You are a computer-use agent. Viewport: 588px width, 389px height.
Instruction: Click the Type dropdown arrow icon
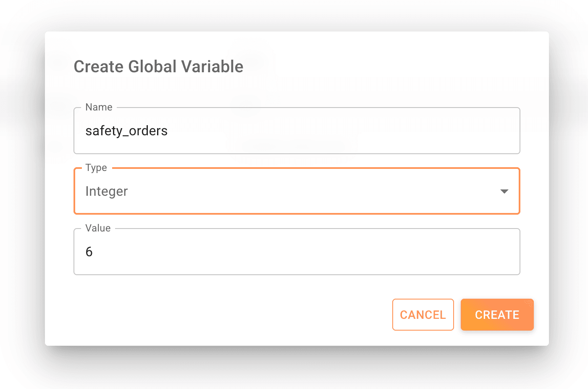(x=504, y=192)
